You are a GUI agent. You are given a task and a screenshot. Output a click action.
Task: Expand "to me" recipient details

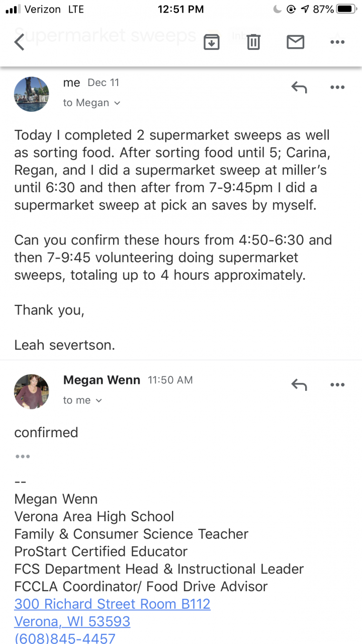[x=83, y=400]
